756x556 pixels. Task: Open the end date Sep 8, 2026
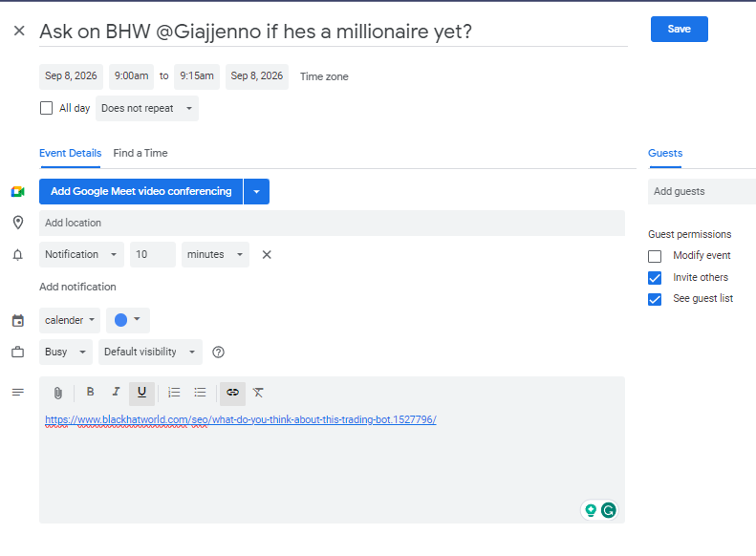point(257,76)
